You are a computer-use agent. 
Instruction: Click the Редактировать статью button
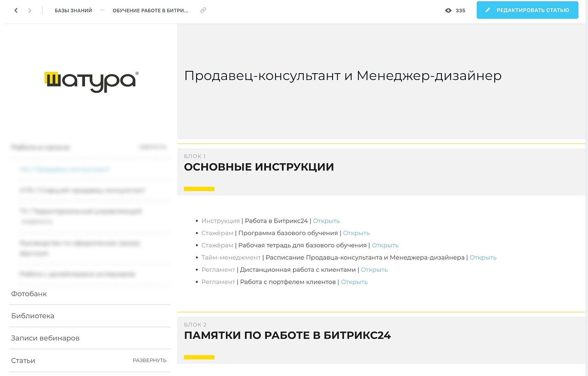(x=527, y=10)
